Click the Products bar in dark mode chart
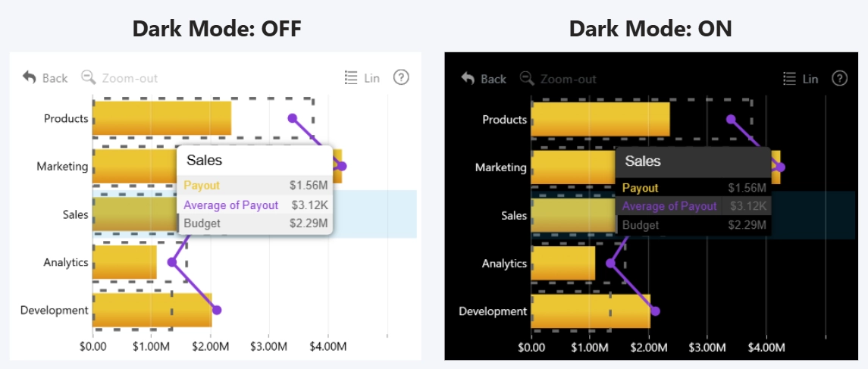Viewport: 868px width, 369px height. tap(600, 119)
